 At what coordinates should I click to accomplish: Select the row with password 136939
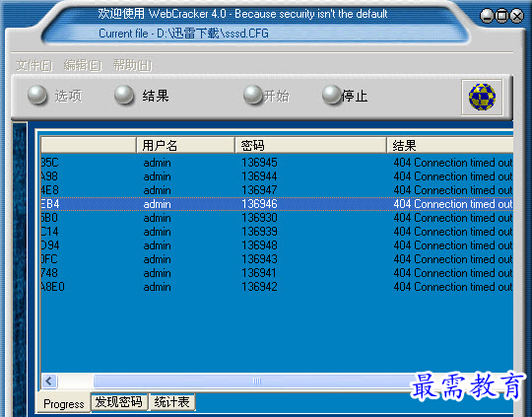point(277,232)
